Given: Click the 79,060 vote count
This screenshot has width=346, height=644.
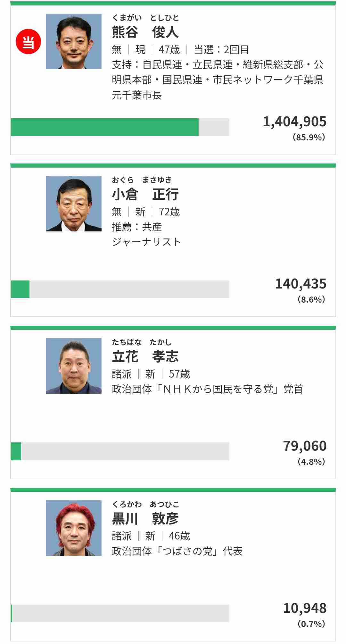Looking at the screenshot, I should point(305,446).
